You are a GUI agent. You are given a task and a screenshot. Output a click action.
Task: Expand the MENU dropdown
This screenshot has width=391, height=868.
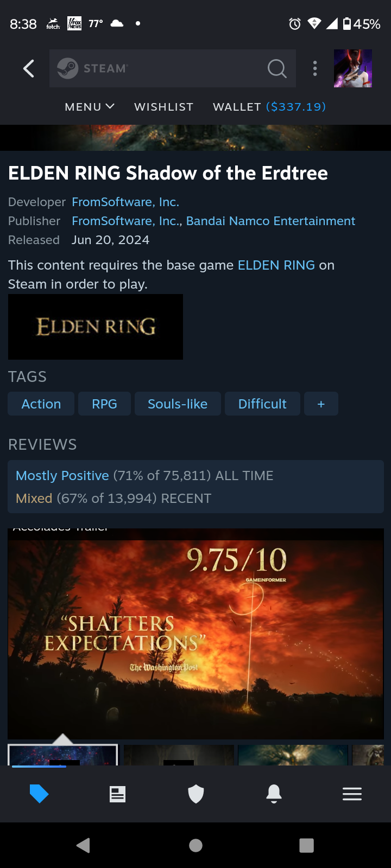[x=90, y=107]
